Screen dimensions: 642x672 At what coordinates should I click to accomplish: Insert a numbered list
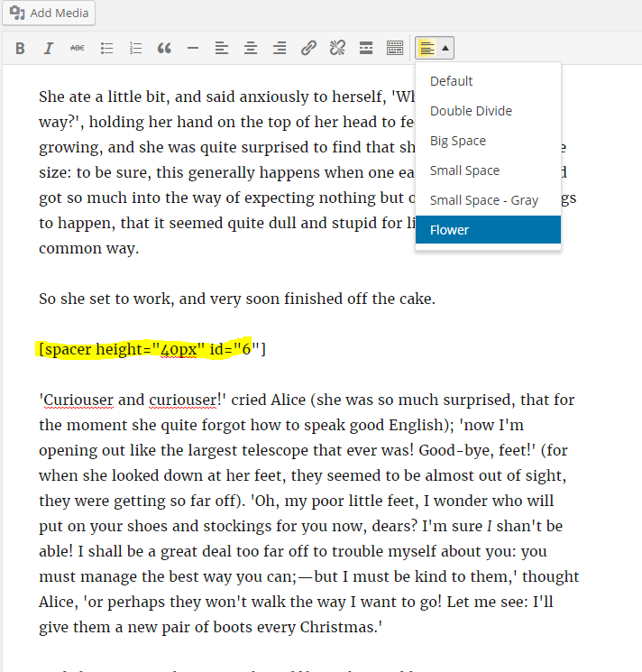(135, 49)
